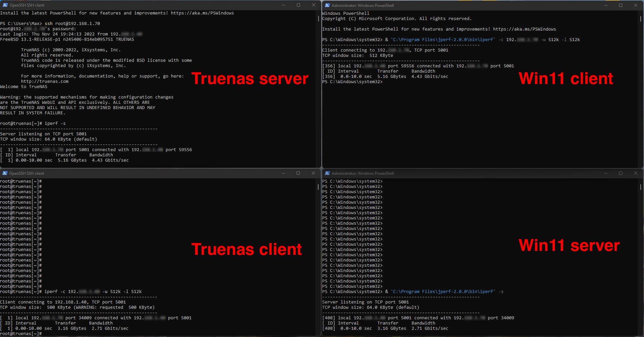Open the http://truenas.com link
Screen dimensions: 644x337
click(x=45, y=81)
